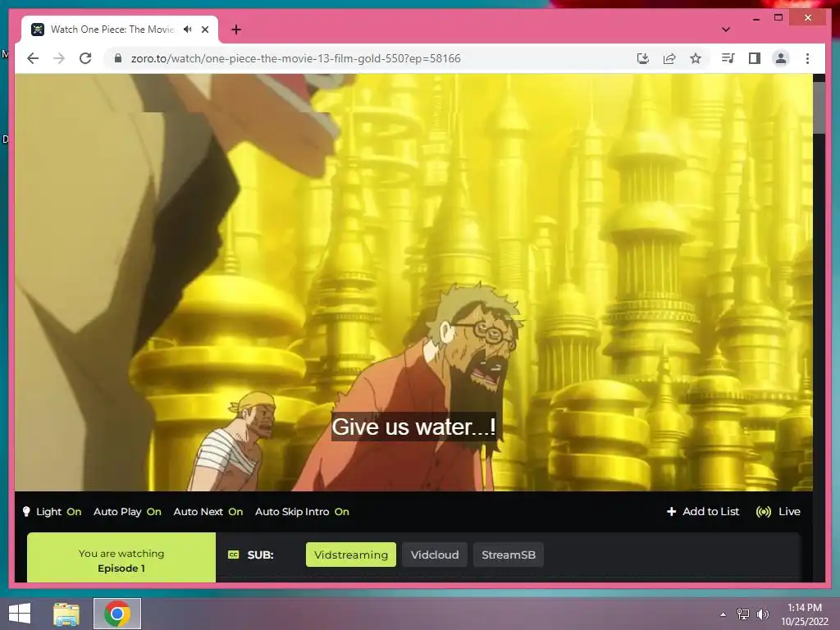This screenshot has width=840, height=630.
Task: Toggle Auto Skip Intro setting
Action: point(302,512)
